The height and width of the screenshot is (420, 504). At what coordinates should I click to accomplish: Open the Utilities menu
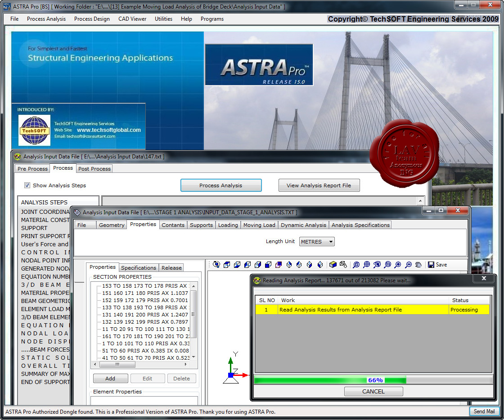tap(164, 19)
